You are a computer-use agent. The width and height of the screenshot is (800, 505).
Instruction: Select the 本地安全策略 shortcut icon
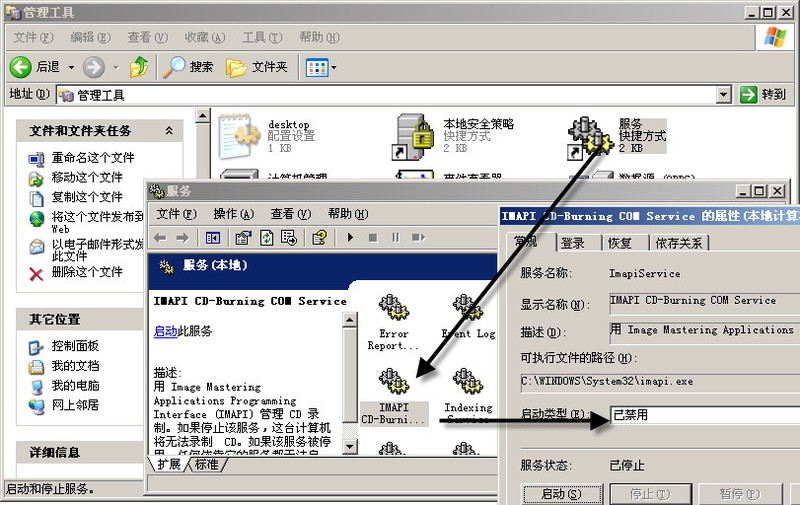click(414, 137)
